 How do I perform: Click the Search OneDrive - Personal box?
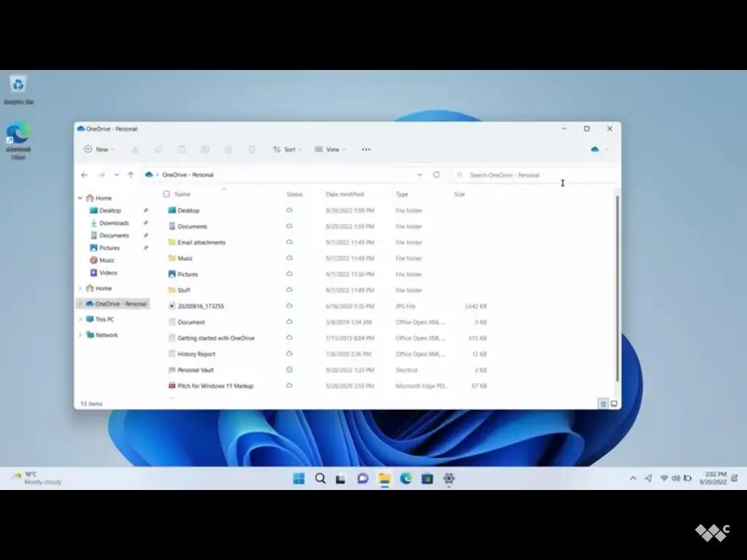(x=534, y=175)
